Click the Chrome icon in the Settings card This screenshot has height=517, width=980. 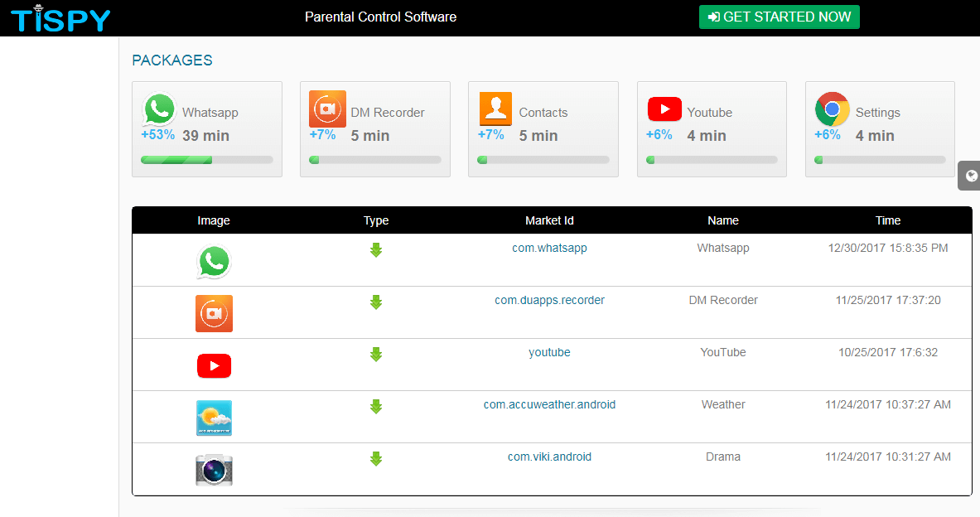(833, 109)
